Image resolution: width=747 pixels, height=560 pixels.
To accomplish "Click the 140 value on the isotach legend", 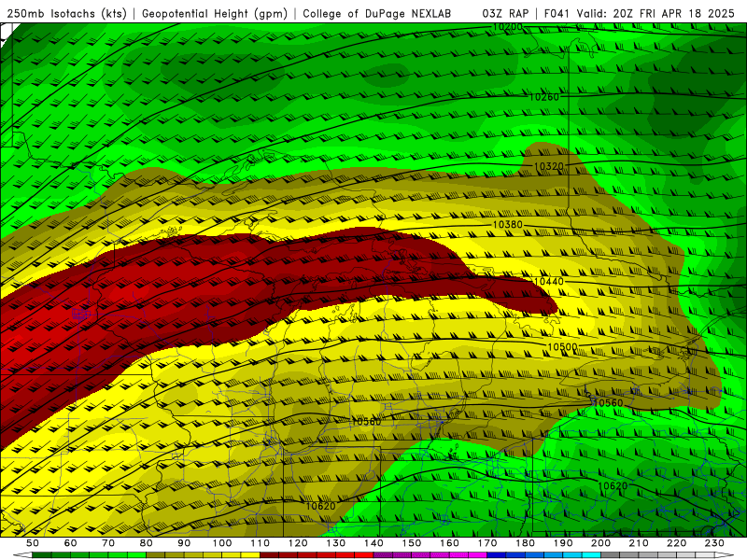I will 373,543.
